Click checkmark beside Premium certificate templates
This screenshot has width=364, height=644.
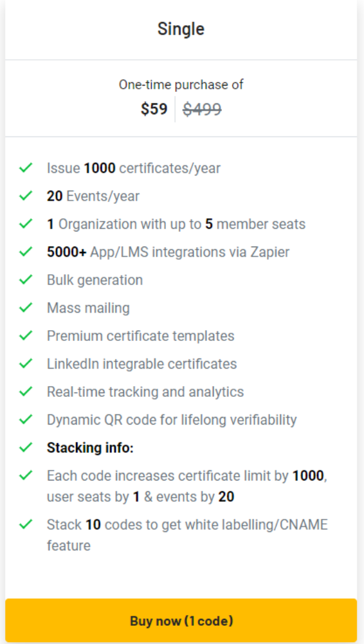pyautogui.click(x=26, y=335)
